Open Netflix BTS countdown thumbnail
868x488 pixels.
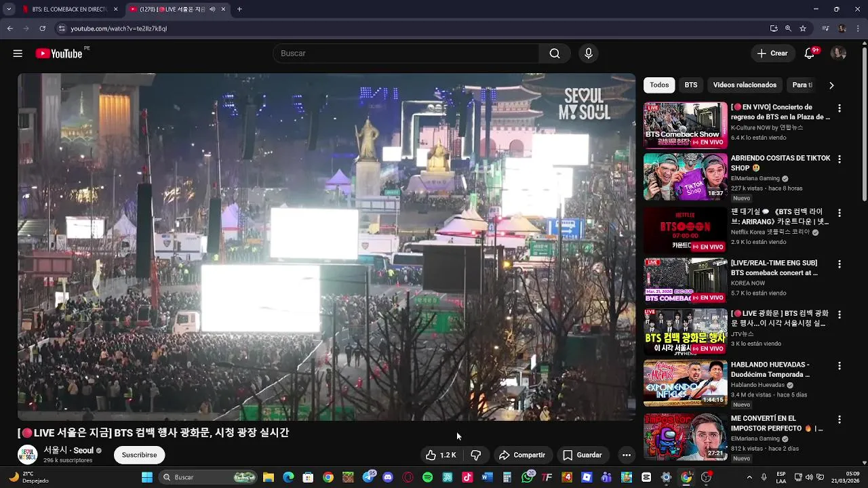[685, 230]
